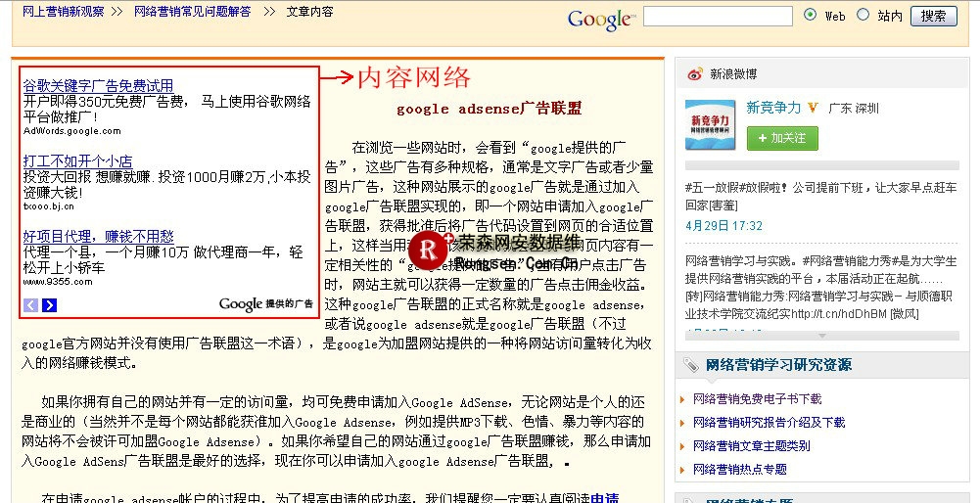Open 网上营销新观察 breadcrumb link
980x503 pixels.
pos(63,12)
